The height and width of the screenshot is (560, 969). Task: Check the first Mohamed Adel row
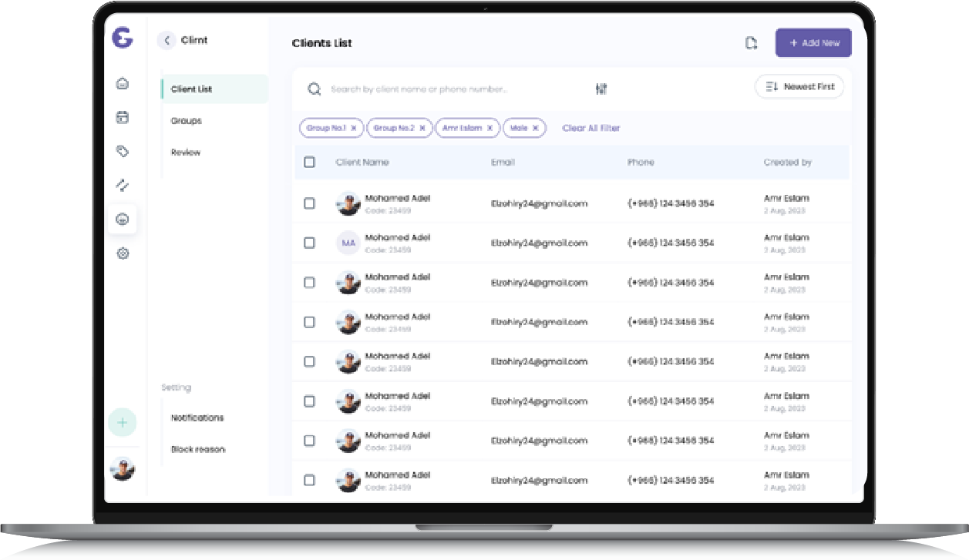point(309,203)
